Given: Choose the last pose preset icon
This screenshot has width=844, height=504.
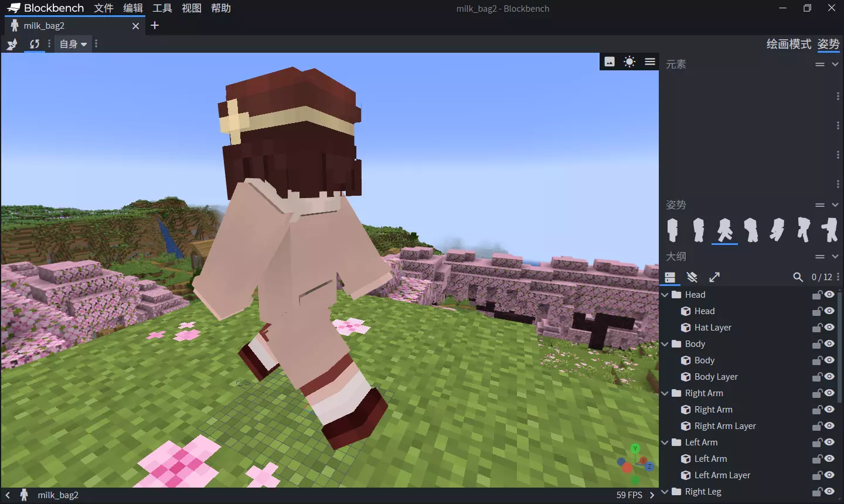Looking at the screenshot, I should (x=829, y=230).
